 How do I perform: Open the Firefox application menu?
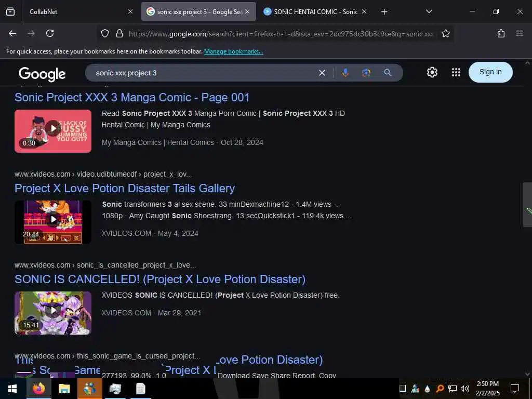[x=520, y=33]
